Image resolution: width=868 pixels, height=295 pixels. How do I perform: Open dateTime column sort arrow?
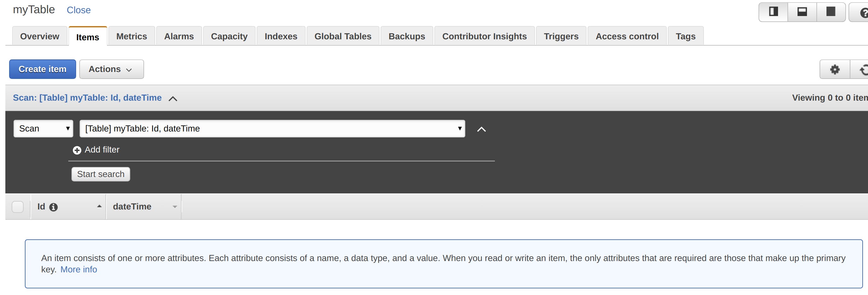tap(175, 207)
